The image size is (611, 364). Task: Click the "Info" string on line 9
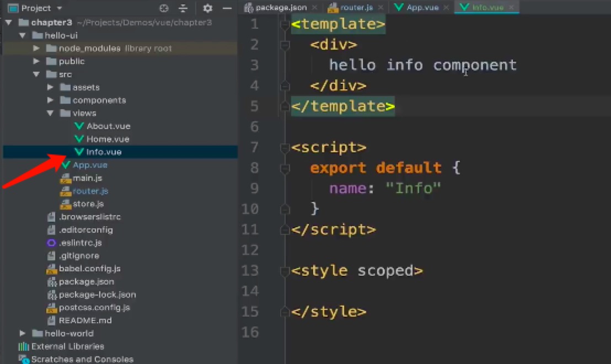coord(413,189)
